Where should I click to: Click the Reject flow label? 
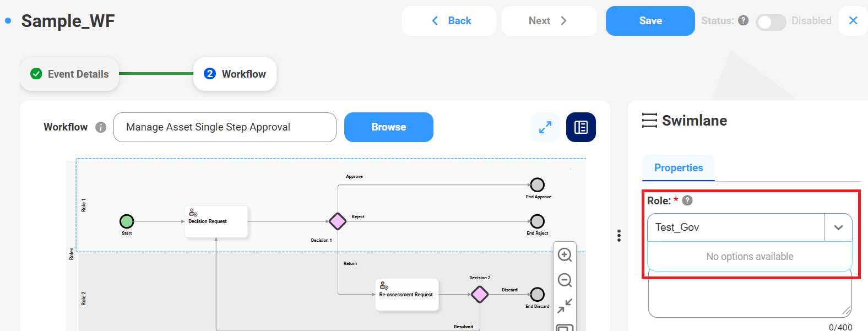point(358,217)
